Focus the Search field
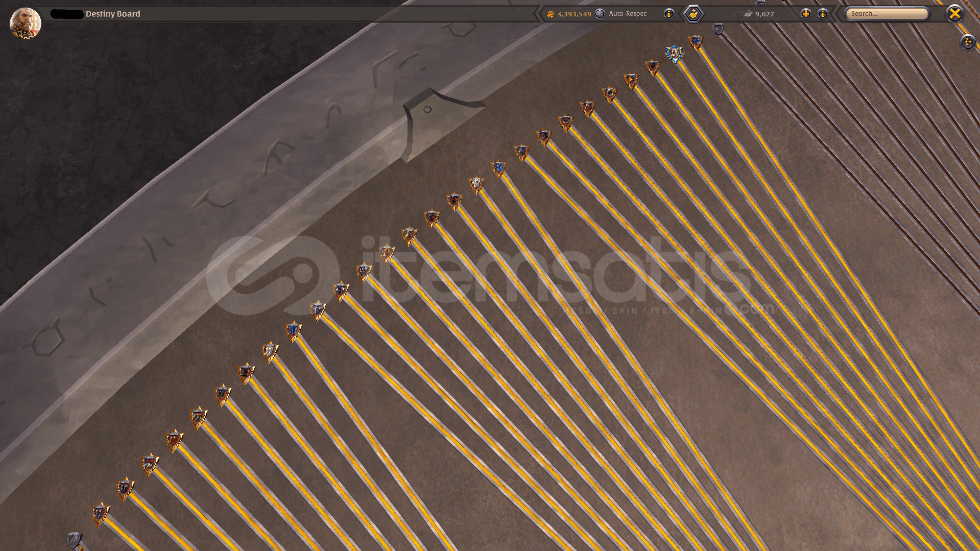This screenshot has height=551, width=980. pos(887,14)
